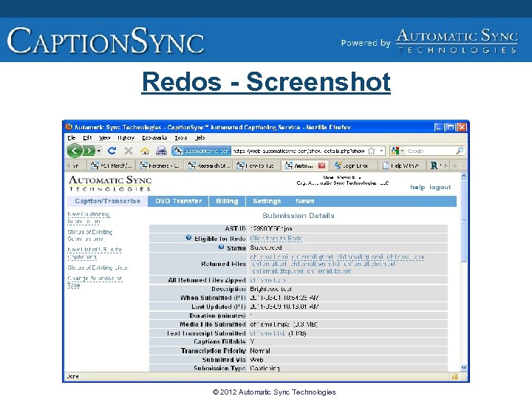Open the View menu
The height and width of the screenshot is (399, 532).
pyautogui.click(x=105, y=137)
